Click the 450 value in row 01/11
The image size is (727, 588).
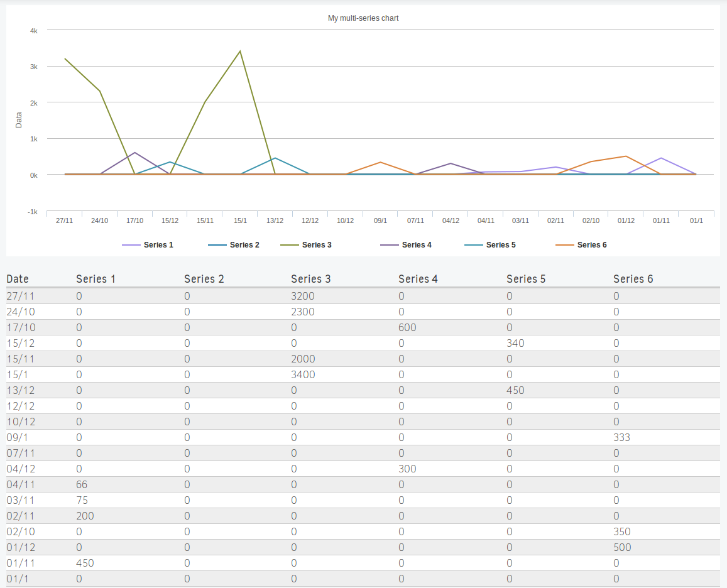tap(85, 563)
